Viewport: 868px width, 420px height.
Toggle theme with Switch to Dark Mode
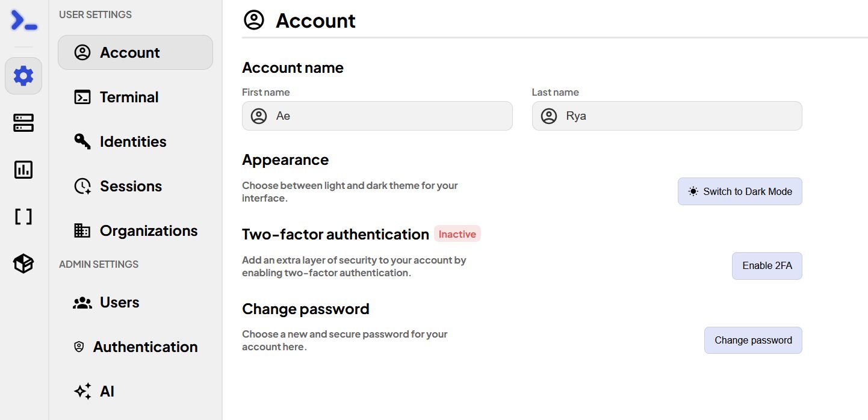[x=740, y=191]
